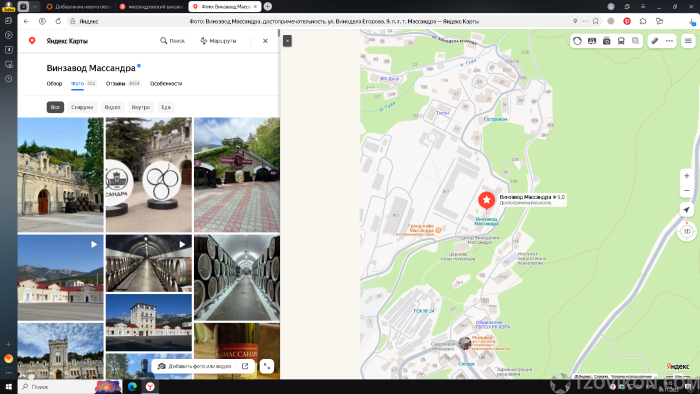Open Yandex Browser from the taskbar
700x394 pixels.
150,386
